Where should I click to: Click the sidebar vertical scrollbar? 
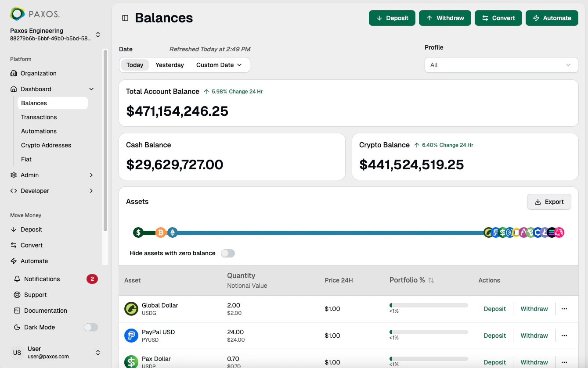105,140
